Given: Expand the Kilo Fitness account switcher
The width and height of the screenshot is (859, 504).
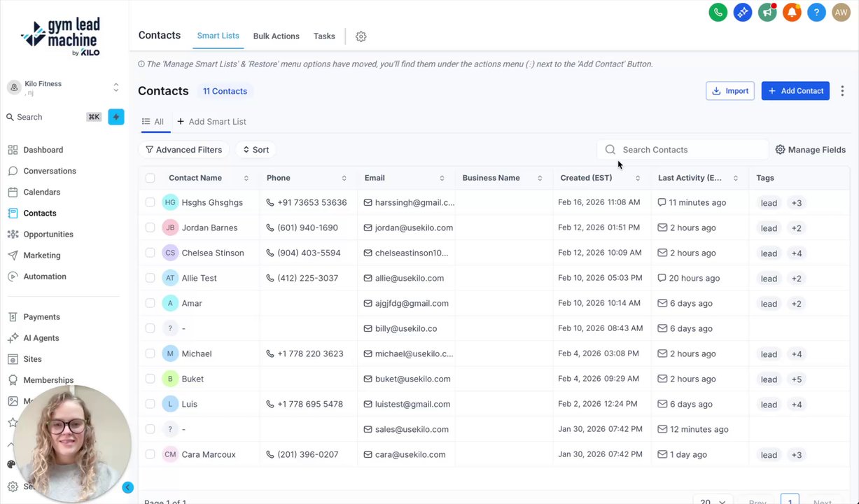Looking at the screenshot, I should click(116, 87).
